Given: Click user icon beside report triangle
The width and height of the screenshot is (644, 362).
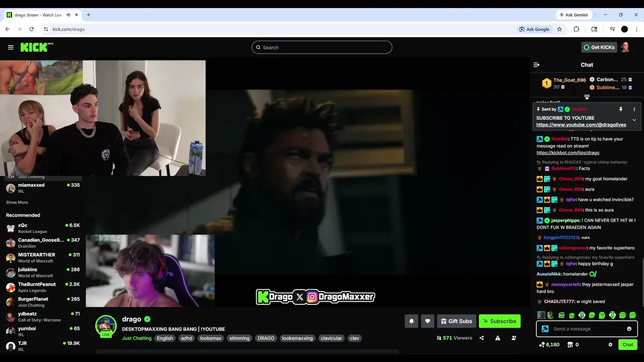Looking at the screenshot, I should pos(514,338).
